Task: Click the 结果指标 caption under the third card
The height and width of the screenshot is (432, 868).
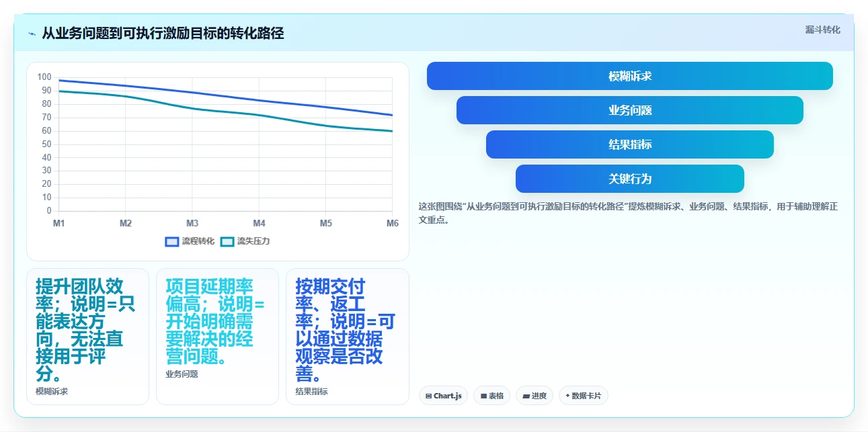Action: coord(311,391)
